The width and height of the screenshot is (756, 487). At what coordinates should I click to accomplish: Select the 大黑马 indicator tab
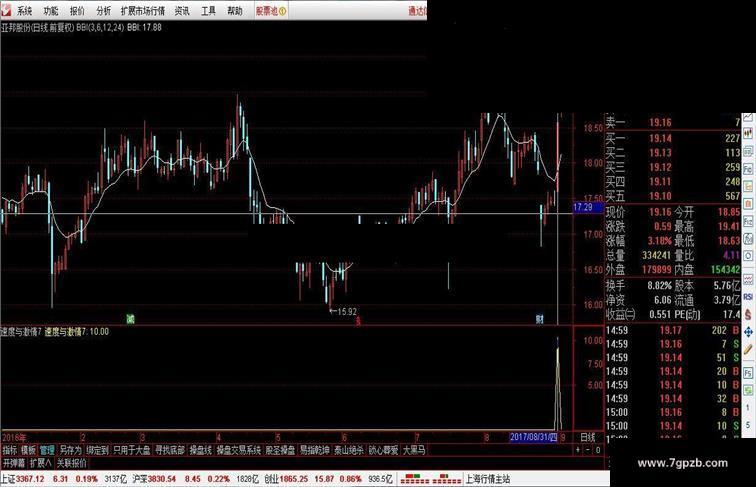coord(414,450)
